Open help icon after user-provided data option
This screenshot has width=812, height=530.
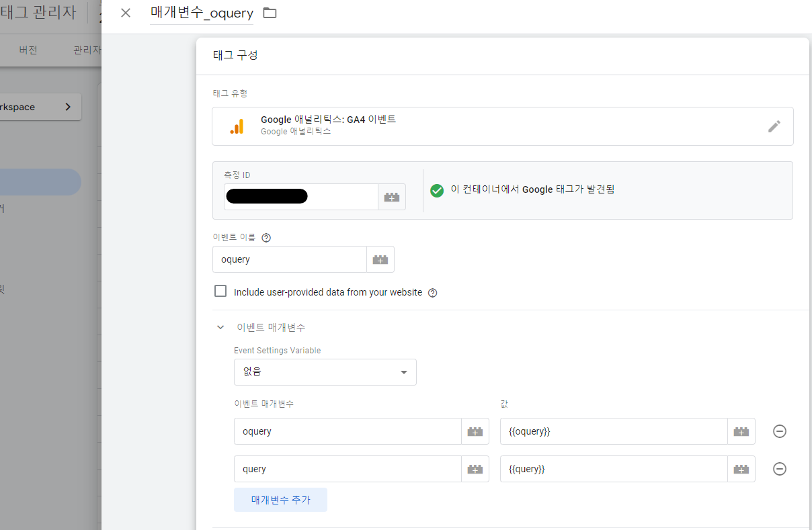click(432, 293)
